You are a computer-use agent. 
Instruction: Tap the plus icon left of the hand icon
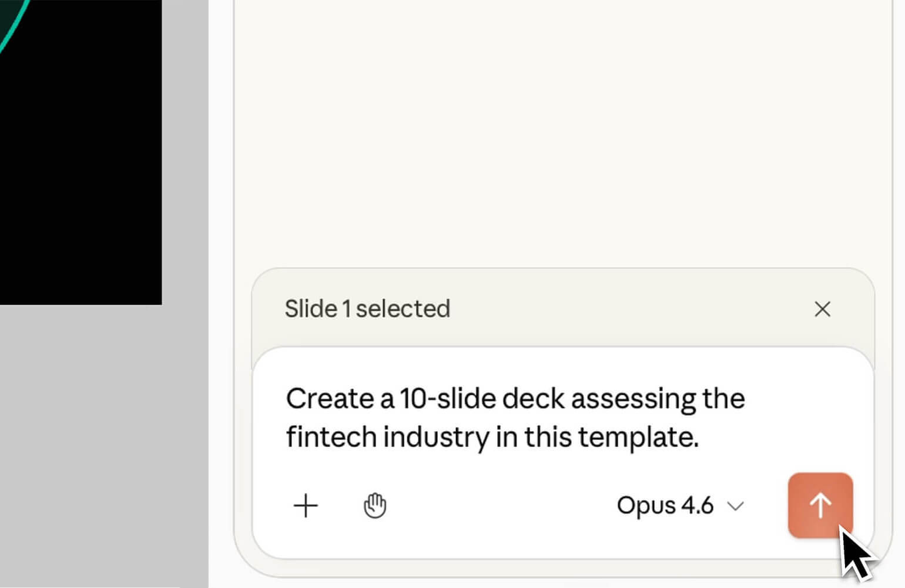[x=305, y=505]
